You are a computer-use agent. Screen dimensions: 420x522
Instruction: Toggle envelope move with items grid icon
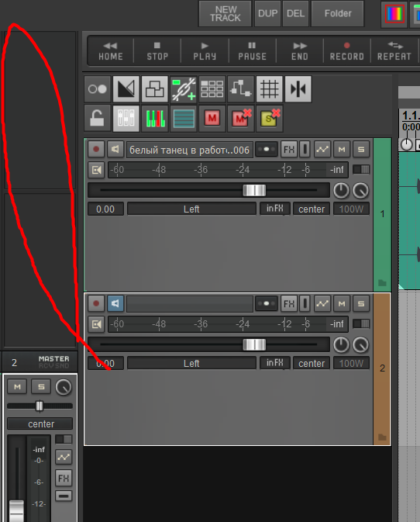click(x=212, y=89)
